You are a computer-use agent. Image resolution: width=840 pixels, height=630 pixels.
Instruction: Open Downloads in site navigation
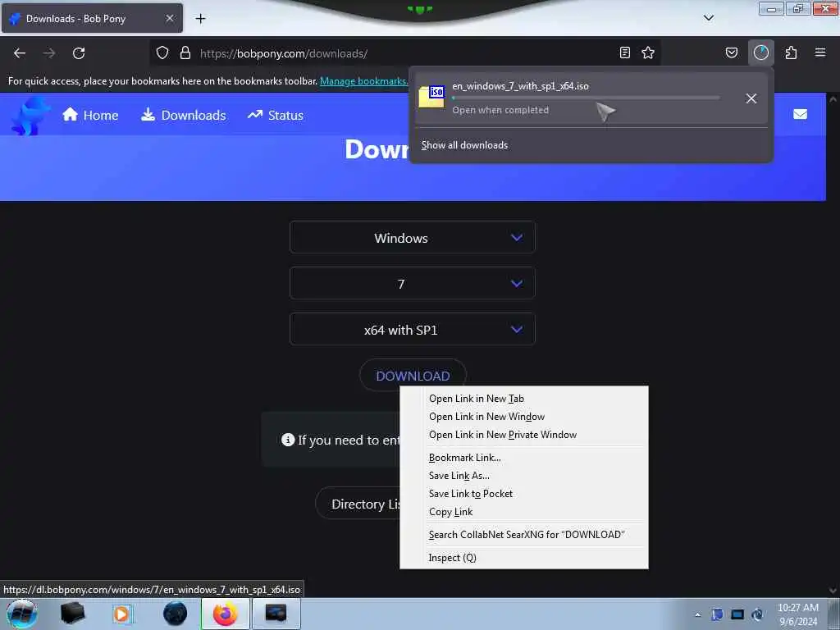click(184, 115)
